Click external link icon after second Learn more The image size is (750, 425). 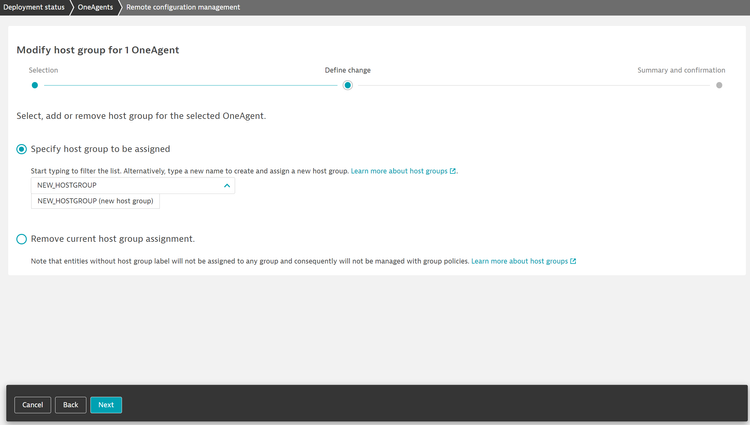573,262
